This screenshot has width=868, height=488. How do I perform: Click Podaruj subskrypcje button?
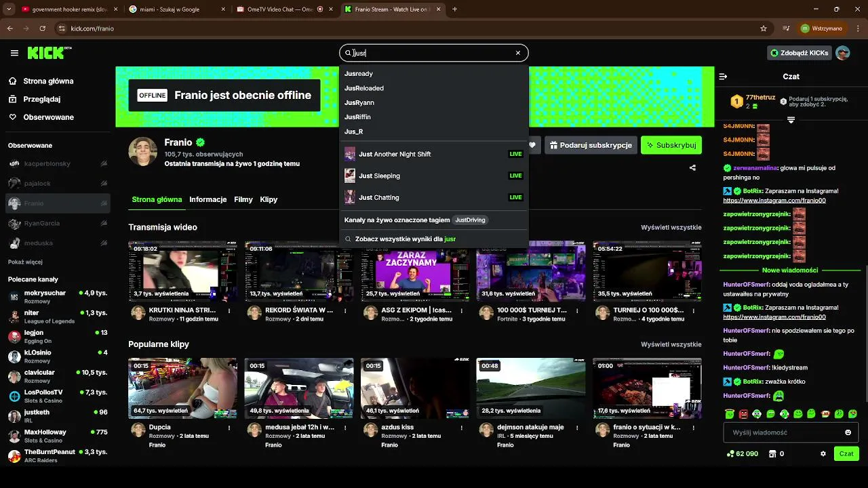coord(590,145)
